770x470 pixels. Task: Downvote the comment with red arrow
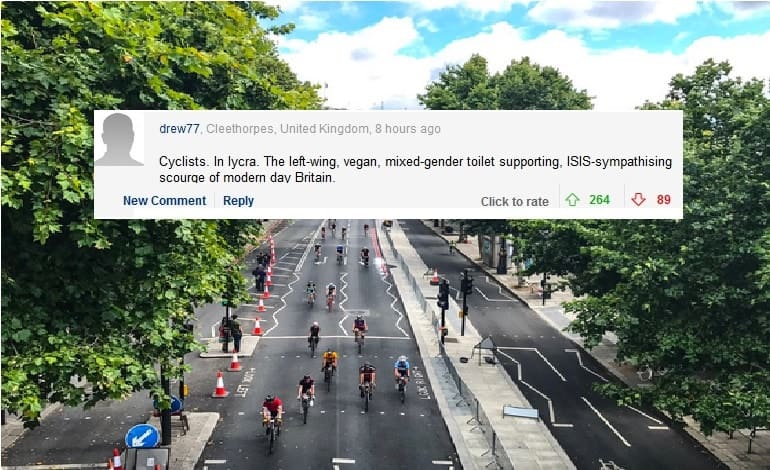(638, 199)
